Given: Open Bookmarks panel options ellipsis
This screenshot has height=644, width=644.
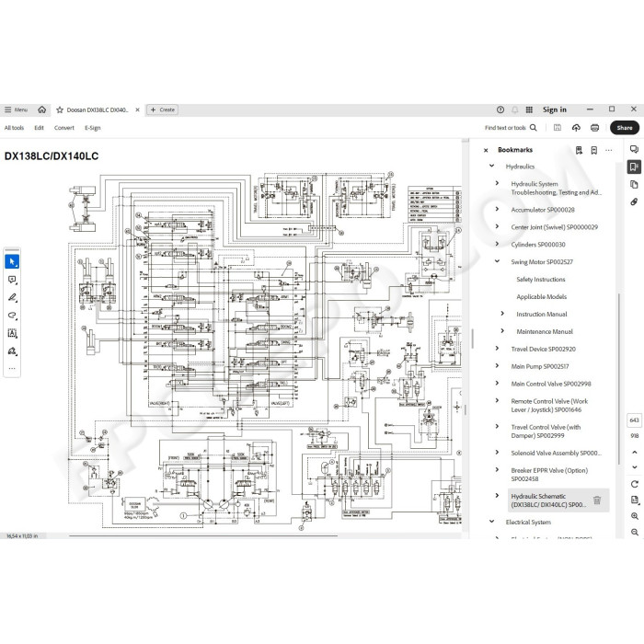Looking at the screenshot, I should (609, 150).
